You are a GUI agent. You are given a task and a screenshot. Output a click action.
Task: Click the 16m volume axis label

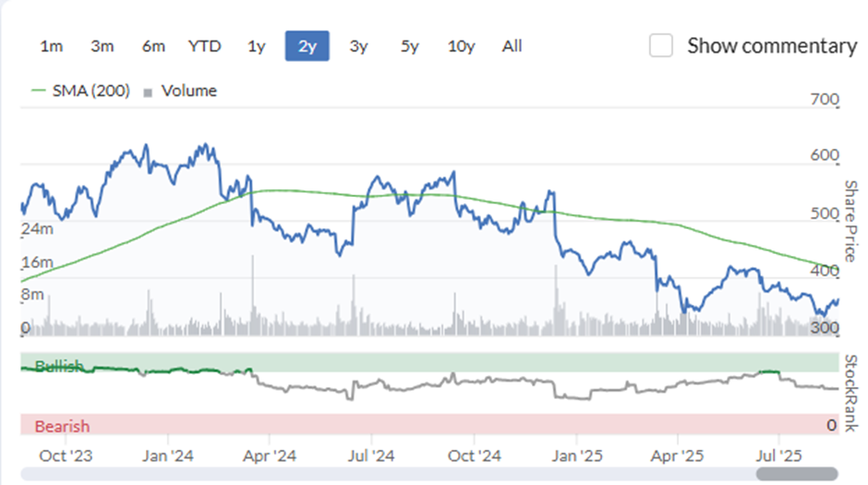coord(38,261)
